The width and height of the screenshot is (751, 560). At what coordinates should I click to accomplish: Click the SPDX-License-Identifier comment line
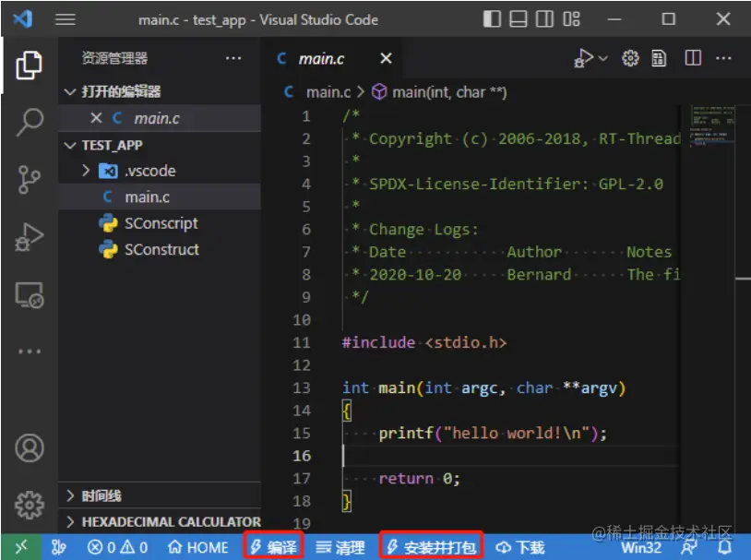pyautogui.click(x=507, y=184)
